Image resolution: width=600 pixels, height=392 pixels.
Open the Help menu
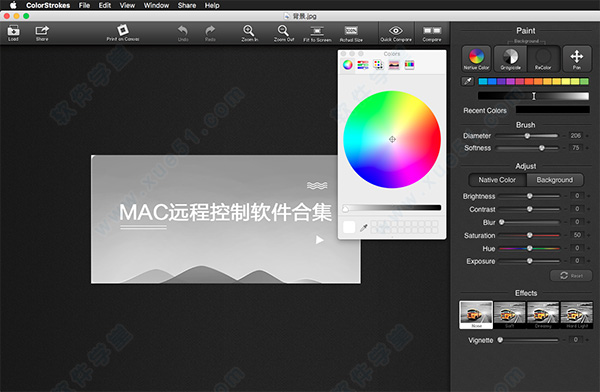point(212,5)
